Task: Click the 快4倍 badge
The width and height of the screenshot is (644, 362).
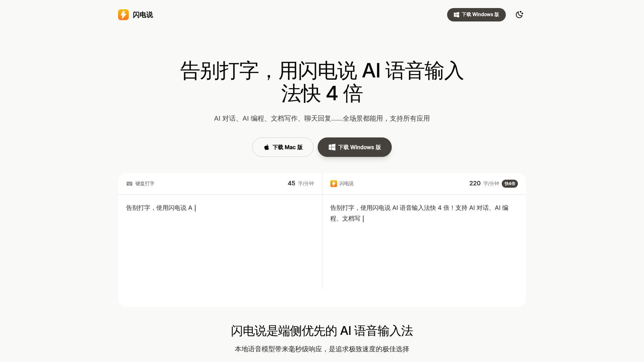Action: pyautogui.click(x=510, y=184)
